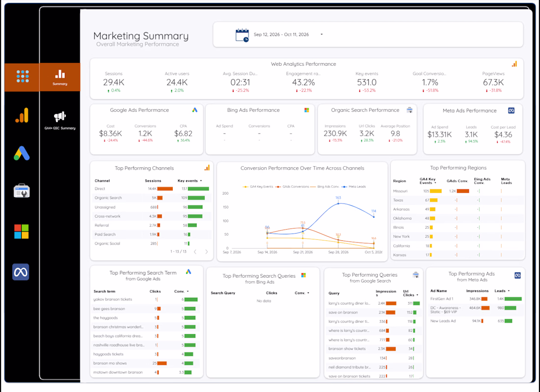Open the Google Ads section in sidebar
The height and width of the screenshot is (392, 540).
(22, 153)
